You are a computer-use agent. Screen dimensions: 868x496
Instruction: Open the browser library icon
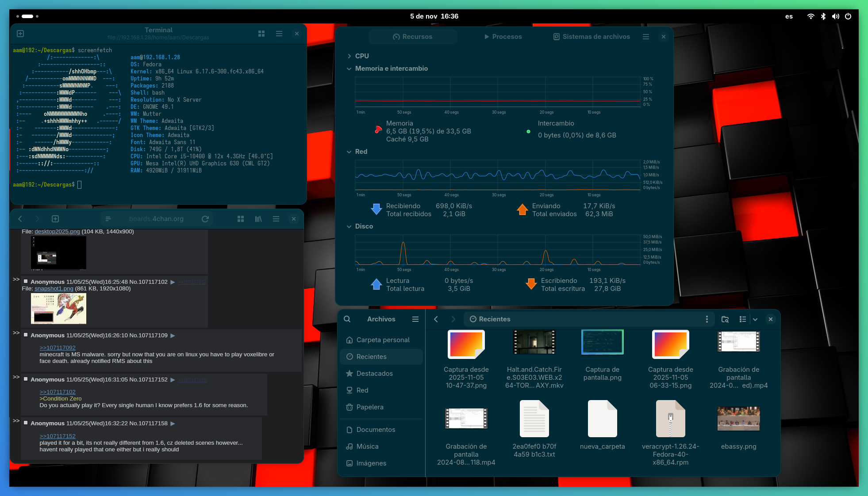pos(258,219)
